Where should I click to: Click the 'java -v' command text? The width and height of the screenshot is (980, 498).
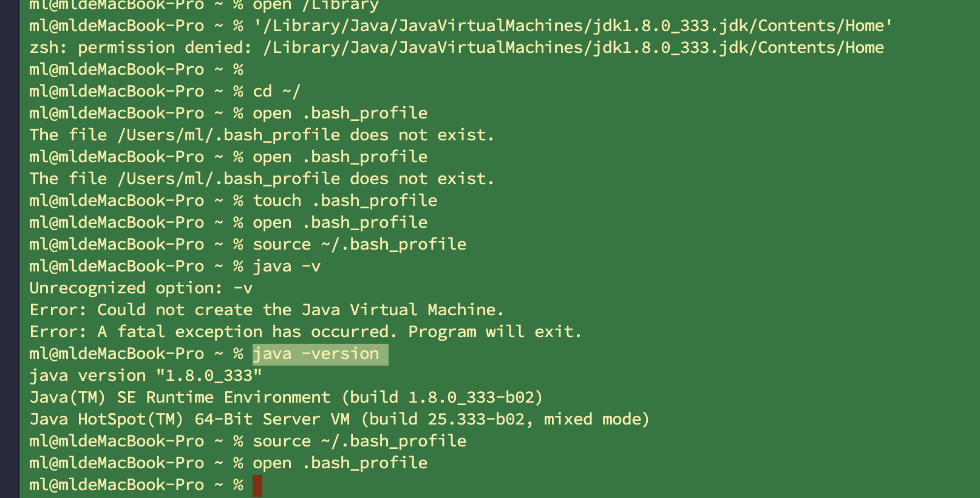(287, 266)
